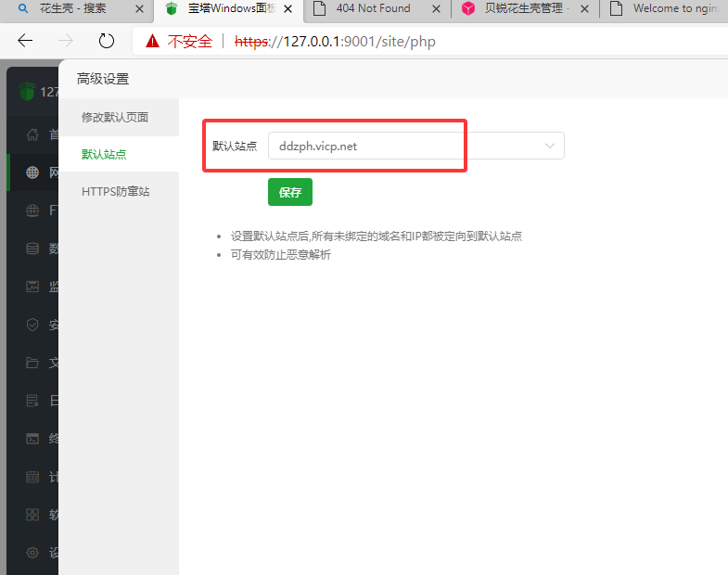Viewport: 728px width, 575px height.
Task: Click the ddzph.vicp.net default site field
Action: click(416, 146)
